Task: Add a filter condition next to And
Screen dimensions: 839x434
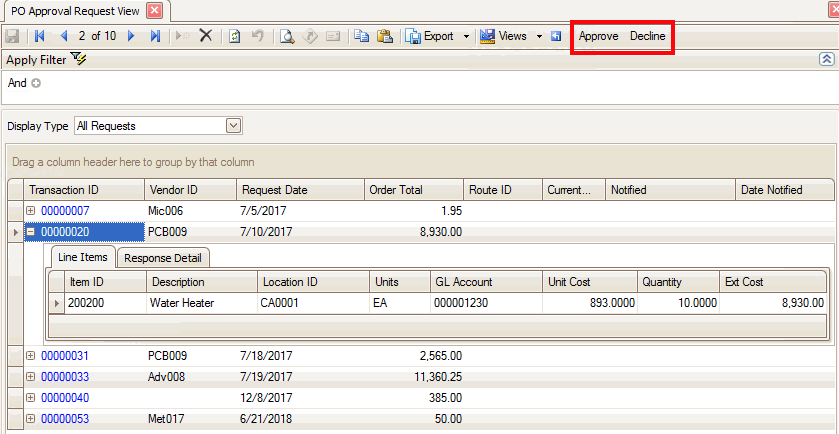Action: click(36, 83)
